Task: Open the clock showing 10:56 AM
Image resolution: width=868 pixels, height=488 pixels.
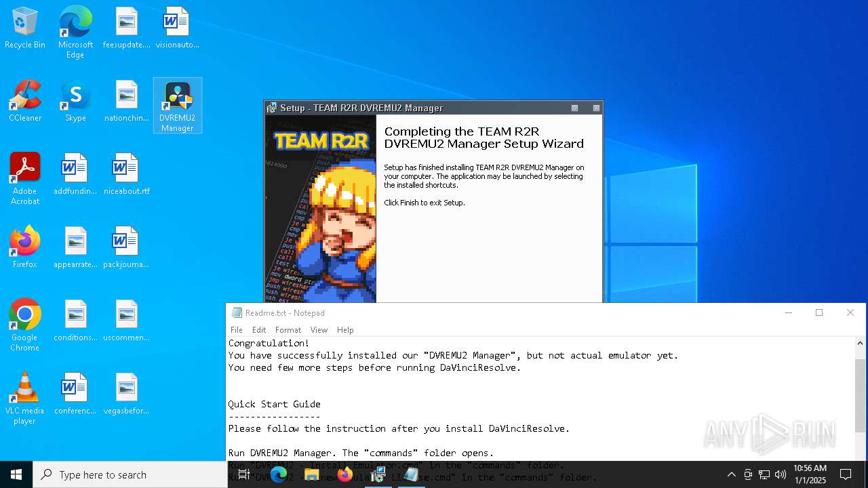Action: (x=810, y=474)
